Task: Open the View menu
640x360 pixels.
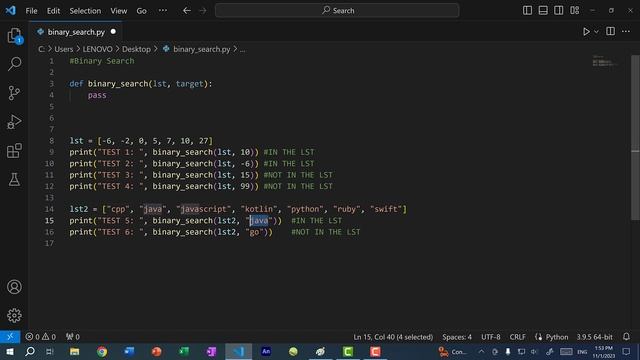Action: tap(118, 11)
